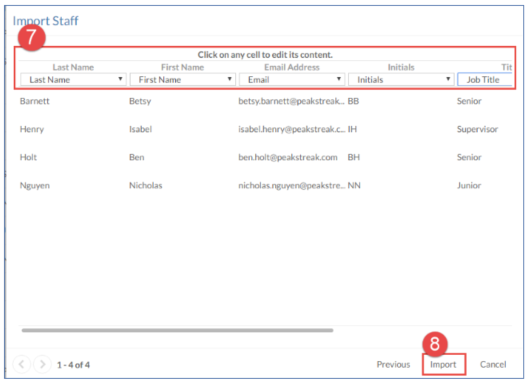Edit the nicholas.nguyen email cell
Screen dimensions: 529x385
(291, 186)
